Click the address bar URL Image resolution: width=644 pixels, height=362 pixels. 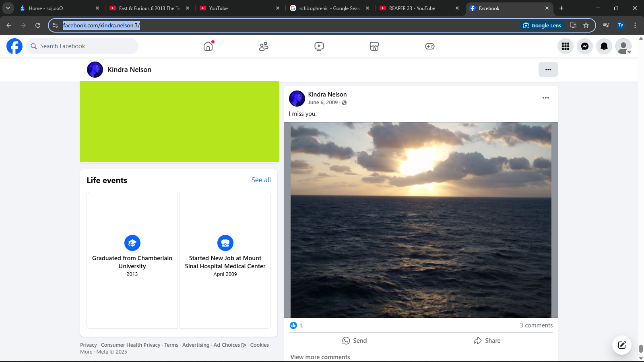point(101,25)
